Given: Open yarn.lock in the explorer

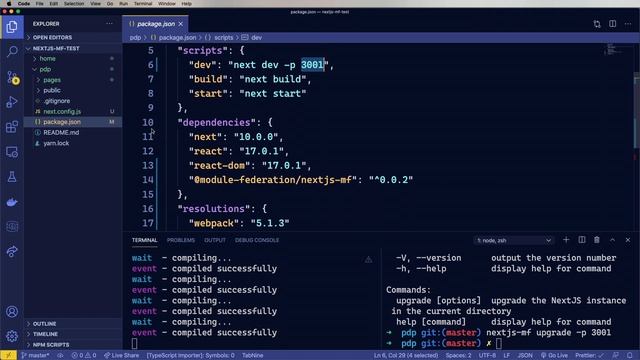Looking at the screenshot, I should point(73,143).
